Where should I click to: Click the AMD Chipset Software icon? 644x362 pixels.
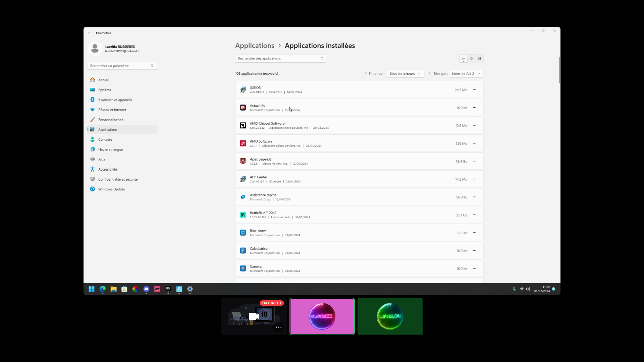pos(243,126)
